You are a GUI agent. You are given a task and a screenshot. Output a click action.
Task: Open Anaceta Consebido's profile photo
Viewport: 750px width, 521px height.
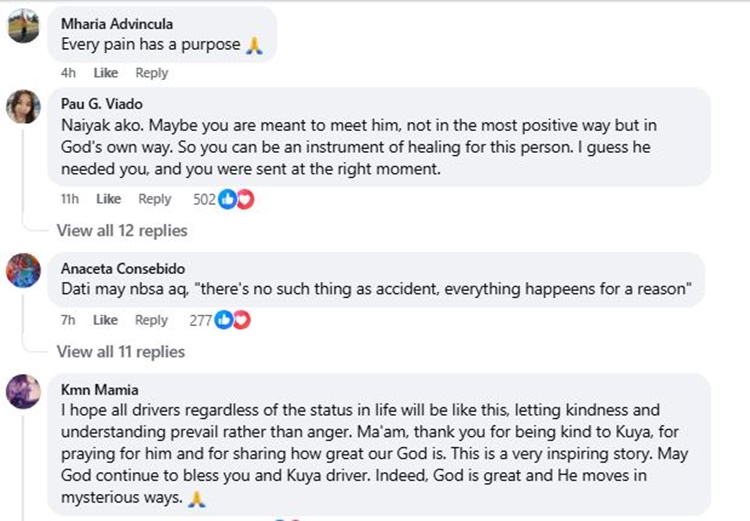click(23, 270)
